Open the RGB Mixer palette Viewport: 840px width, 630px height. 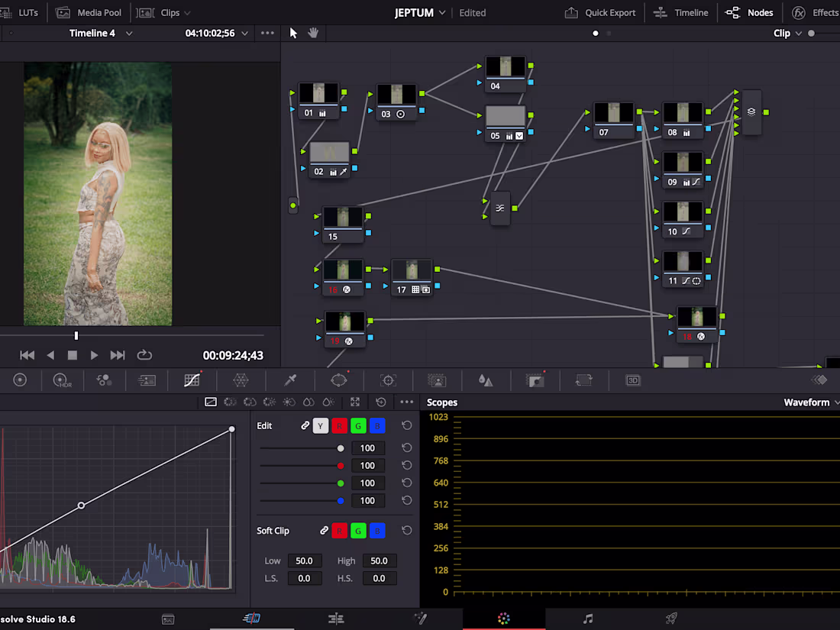pyautogui.click(x=104, y=380)
